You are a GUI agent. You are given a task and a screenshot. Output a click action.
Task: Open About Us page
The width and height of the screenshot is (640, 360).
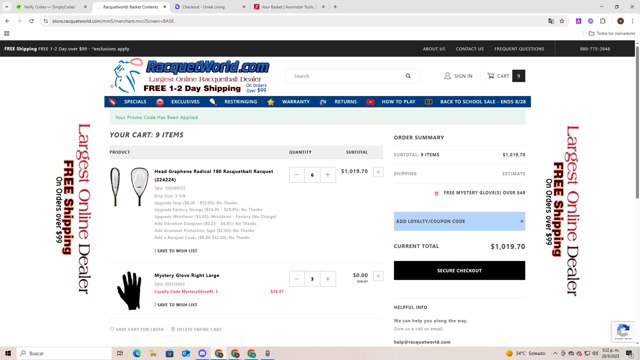point(434,49)
